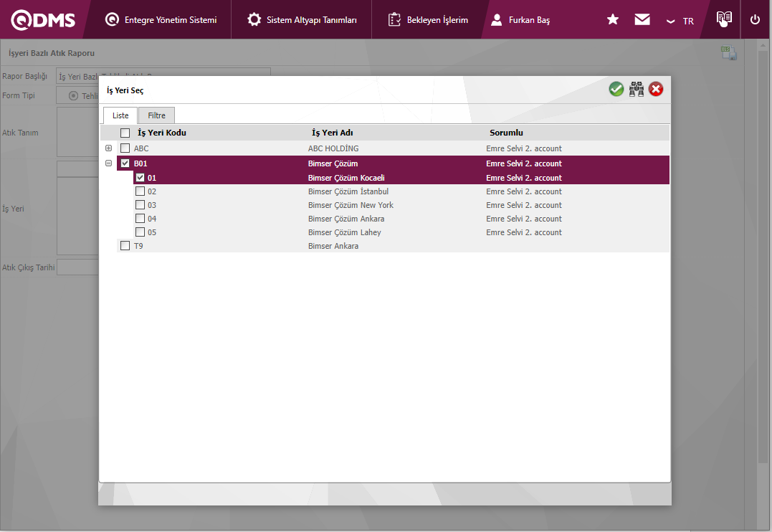Viewport: 772px width, 532px height.
Task: Click the İş Yeri Adı column header
Action: [333, 133]
